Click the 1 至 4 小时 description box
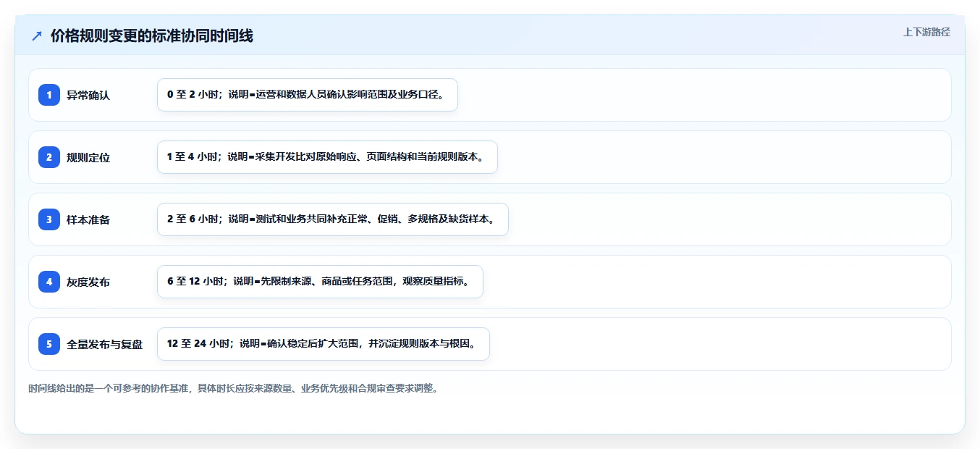This screenshot has width=980, height=449. coord(327,157)
